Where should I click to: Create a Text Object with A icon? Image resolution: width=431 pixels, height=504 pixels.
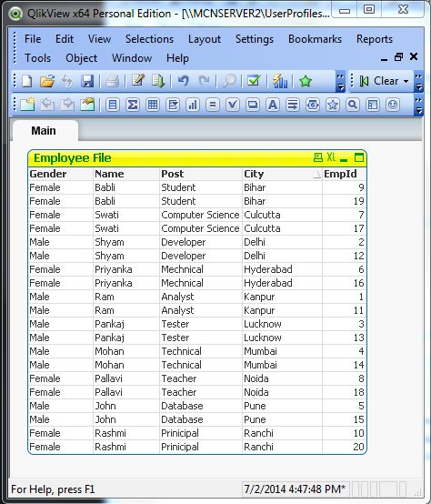pyautogui.click(x=273, y=105)
